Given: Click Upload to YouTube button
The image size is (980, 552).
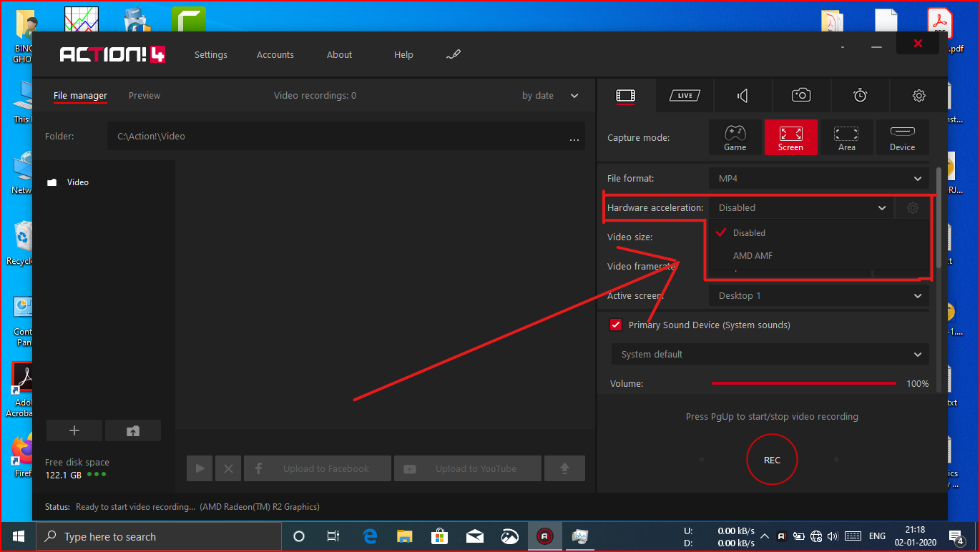Looking at the screenshot, I should tap(467, 468).
